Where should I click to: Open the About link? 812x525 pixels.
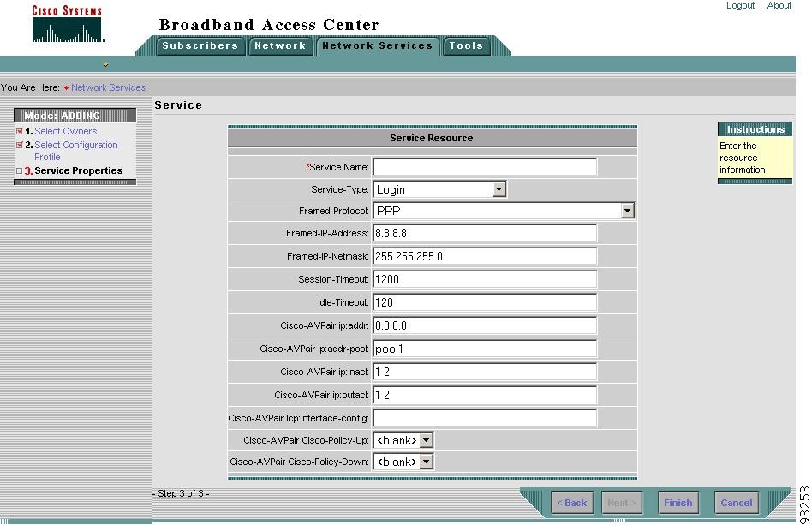click(779, 5)
